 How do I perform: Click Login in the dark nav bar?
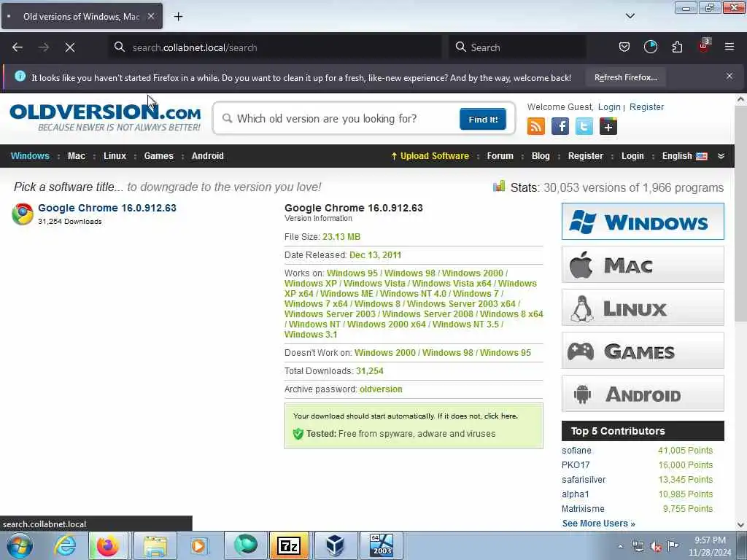click(632, 156)
